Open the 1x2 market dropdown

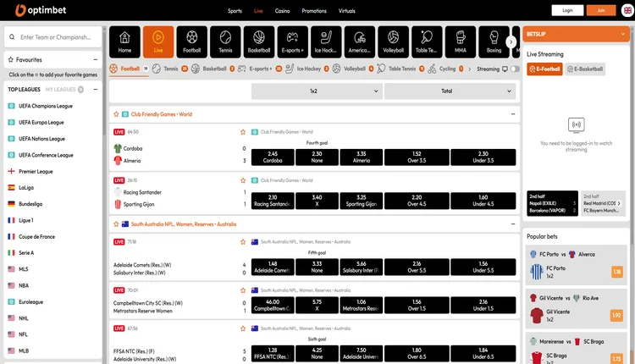point(317,91)
